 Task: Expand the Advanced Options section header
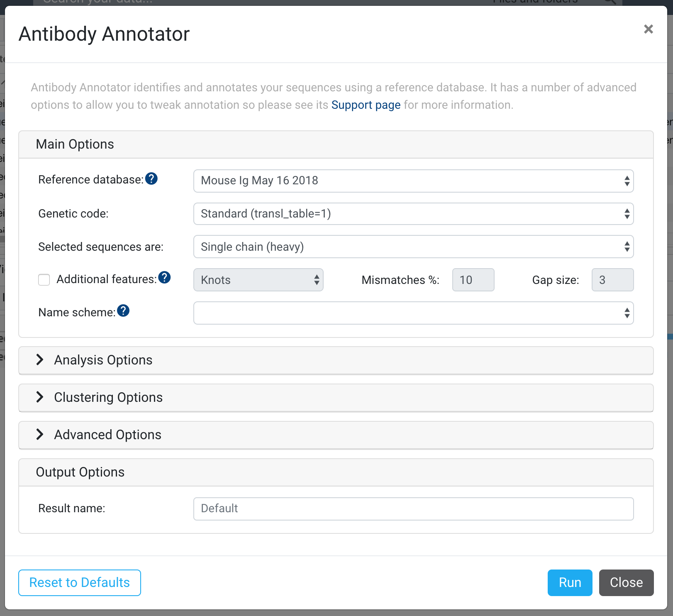336,435
